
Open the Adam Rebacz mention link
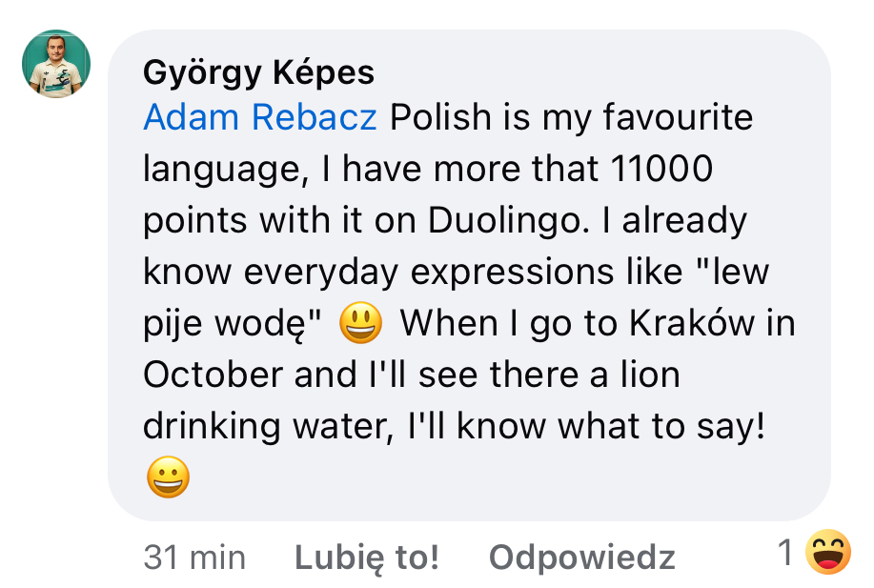[x=259, y=118]
